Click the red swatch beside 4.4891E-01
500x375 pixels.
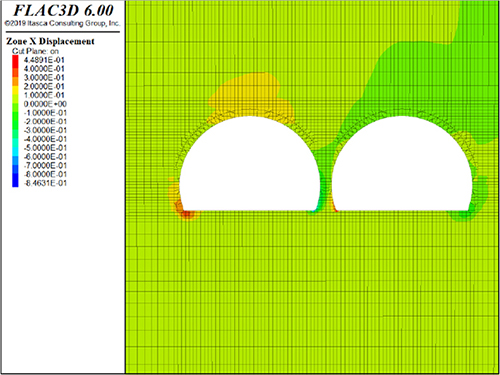[15, 60]
